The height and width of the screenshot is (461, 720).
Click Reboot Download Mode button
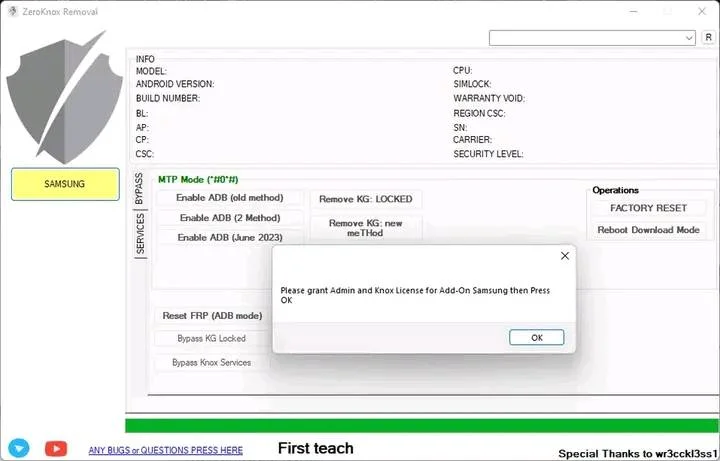pos(648,230)
